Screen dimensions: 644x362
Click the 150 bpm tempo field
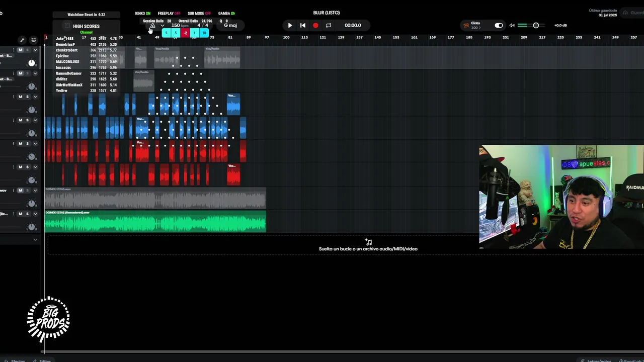[180, 25]
